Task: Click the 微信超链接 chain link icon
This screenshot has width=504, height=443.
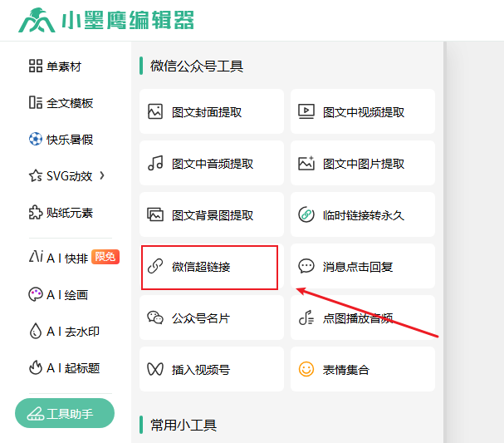Action: pyautogui.click(x=155, y=266)
